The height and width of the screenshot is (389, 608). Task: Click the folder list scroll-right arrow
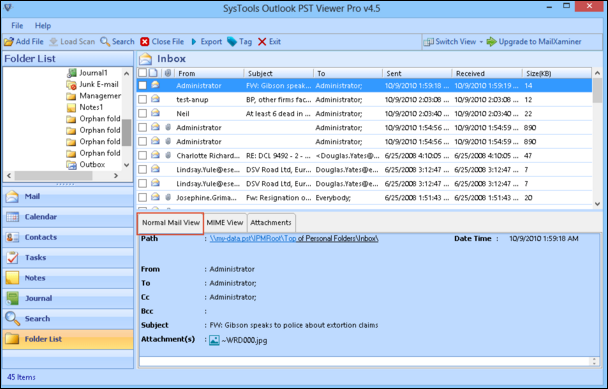116,176
